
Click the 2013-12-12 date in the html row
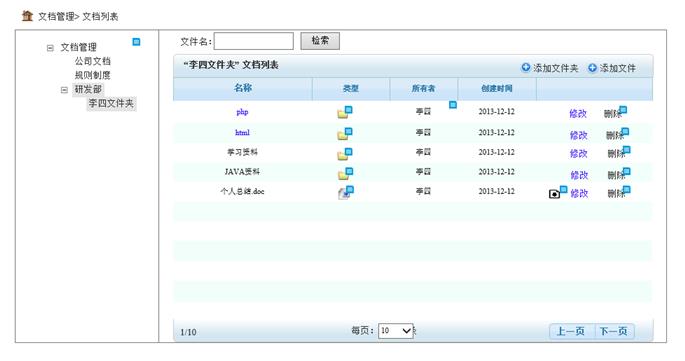click(497, 132)
